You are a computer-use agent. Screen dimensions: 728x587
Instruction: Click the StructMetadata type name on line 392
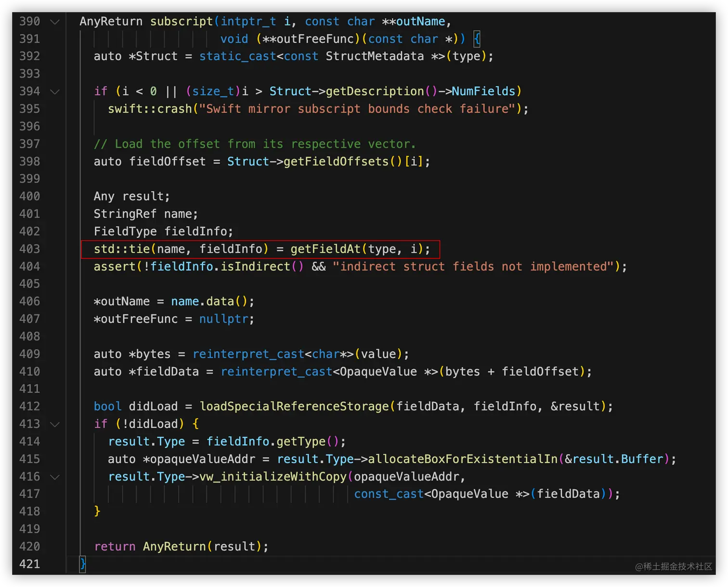click(375, 56)
